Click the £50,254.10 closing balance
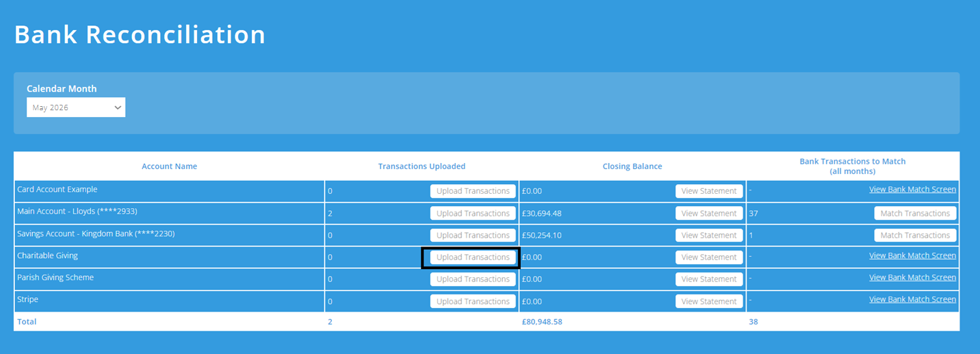The width and height of the screenshot is (980, 354). pos(541,235)
